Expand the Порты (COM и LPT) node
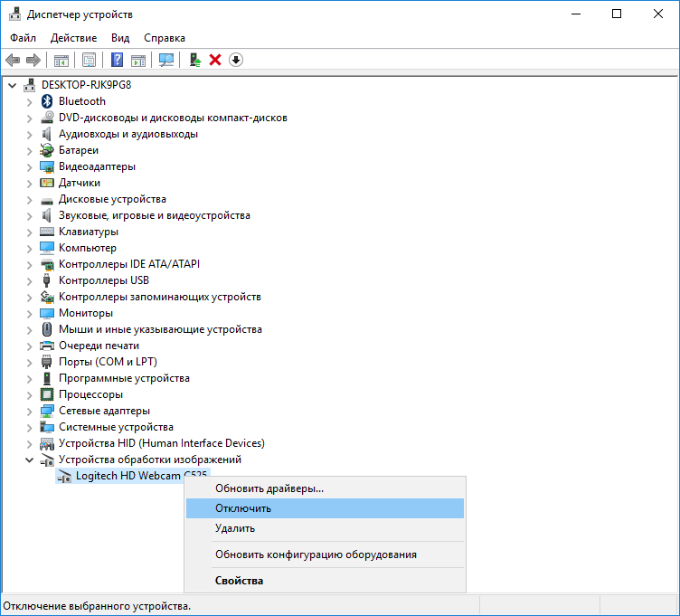The height and width of the screenshot is (616, 680). click(x=29, y=362)
